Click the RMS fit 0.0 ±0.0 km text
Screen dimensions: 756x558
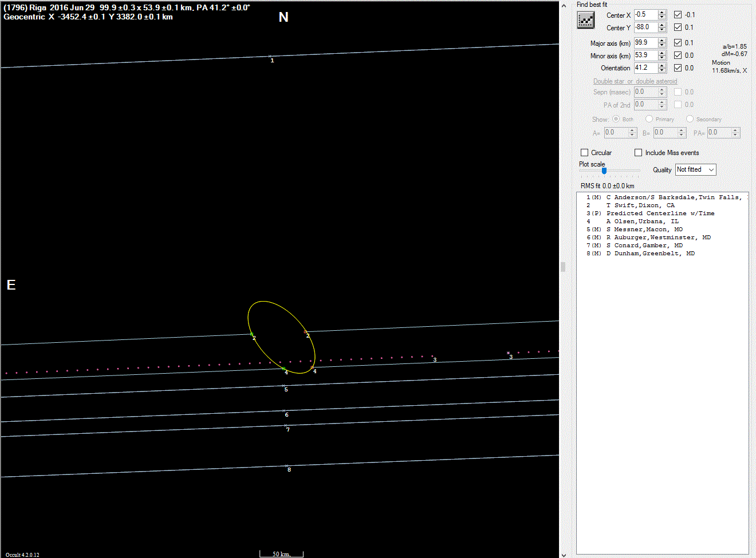click(x=607, y=186)
